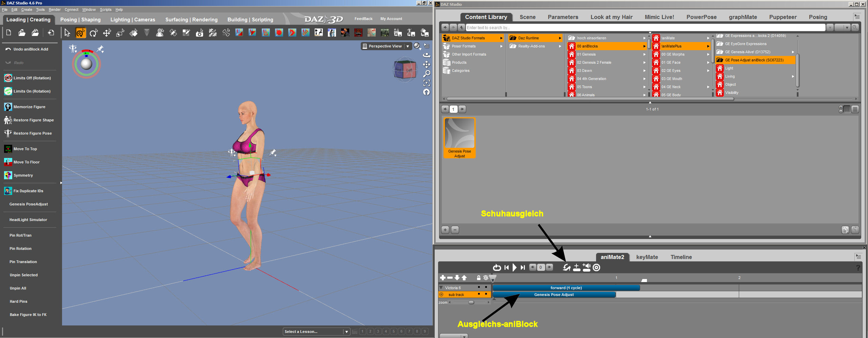868x338 pixels.
Task: Click the viewport magnifier zoom icon
Action: click(x=427, y=74)
